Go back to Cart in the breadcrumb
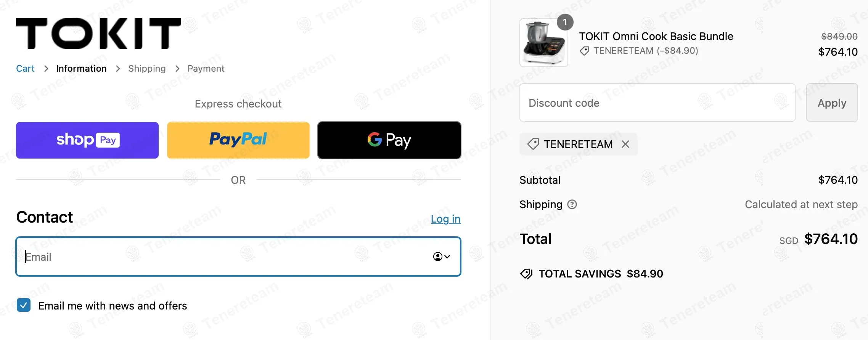 (25, 69)
